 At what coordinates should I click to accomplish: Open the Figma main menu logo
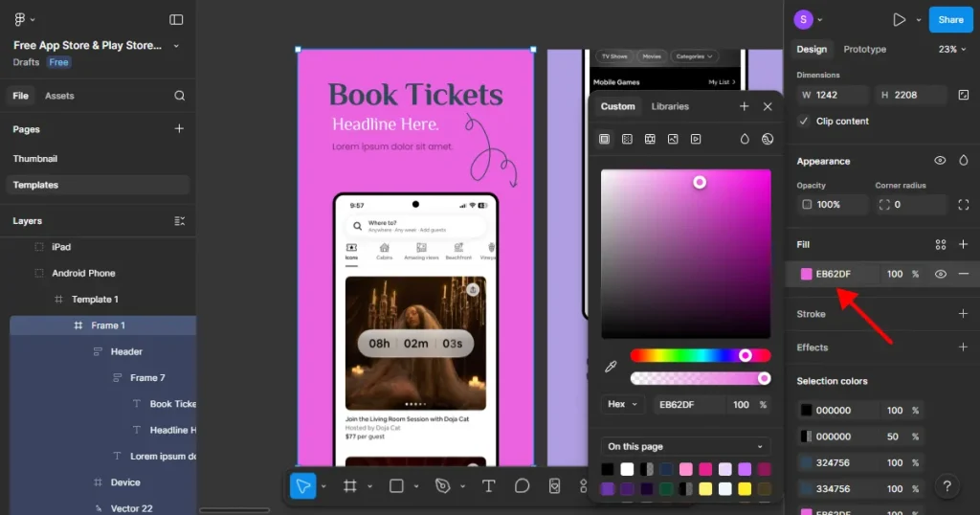(x=20, y=19)
